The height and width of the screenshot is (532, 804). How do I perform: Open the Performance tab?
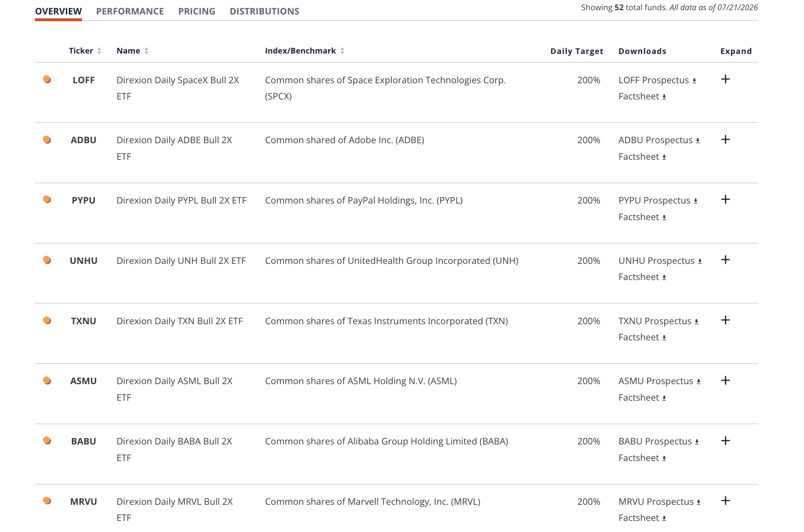[130, 11]
